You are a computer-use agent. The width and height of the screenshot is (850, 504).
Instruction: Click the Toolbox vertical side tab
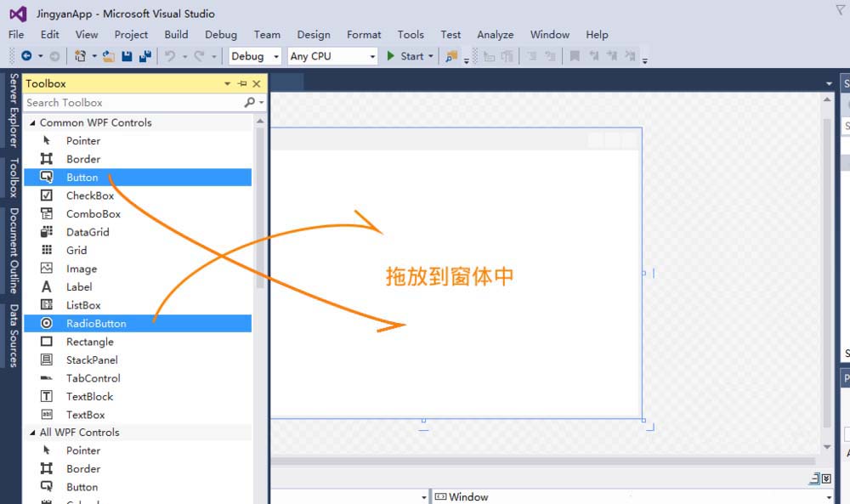pos(14,178)
